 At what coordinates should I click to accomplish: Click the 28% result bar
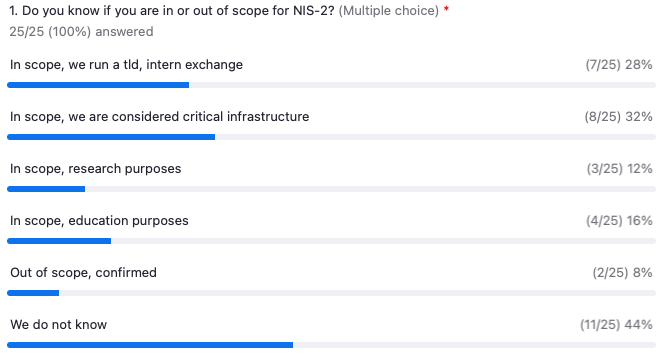[332, 85]
